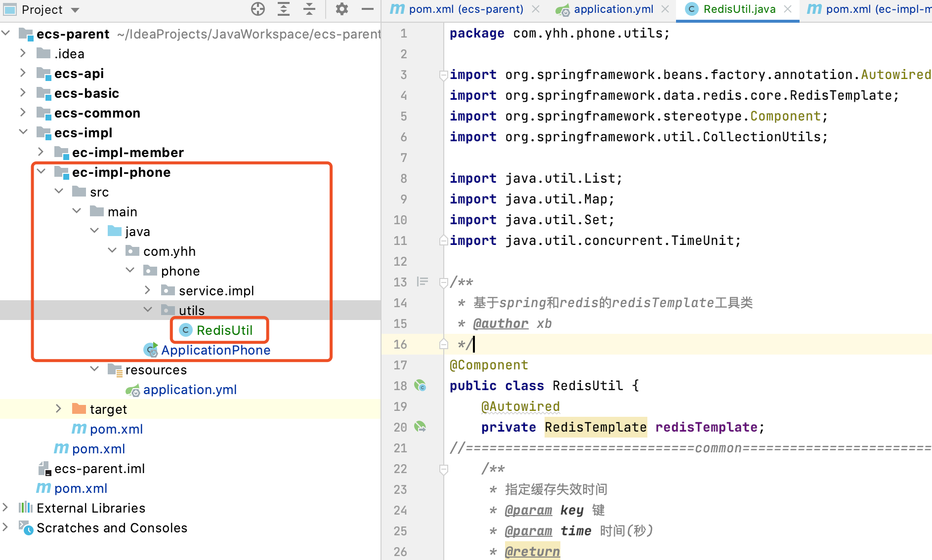Screen dimensions: 932x560
Task: Click the ecs-impl module folder icon
Action: [x=44, y=132]
